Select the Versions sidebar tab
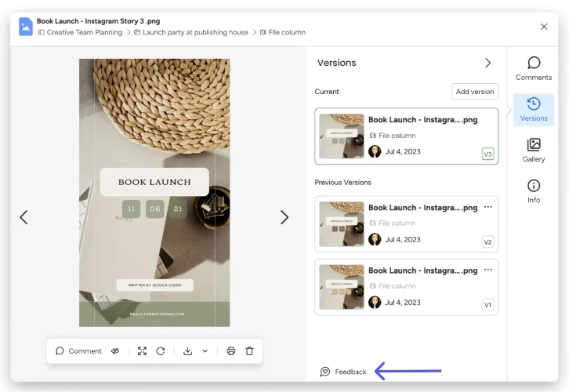The width and height of the screenshot is (569, 392). (x=534, y=110)
